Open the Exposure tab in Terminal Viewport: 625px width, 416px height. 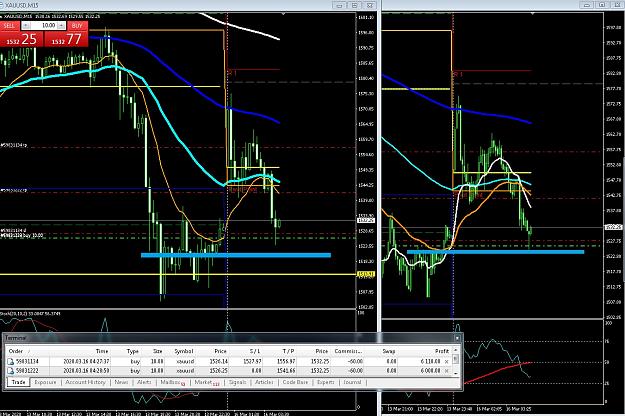45,382
